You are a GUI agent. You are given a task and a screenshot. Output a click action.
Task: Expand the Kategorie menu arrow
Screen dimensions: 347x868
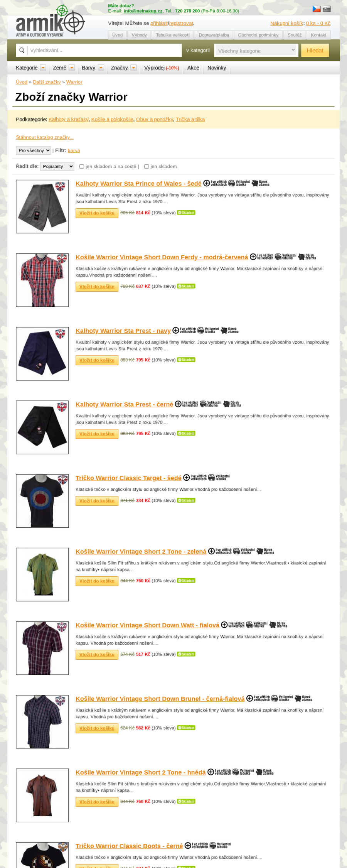[43, 68]
